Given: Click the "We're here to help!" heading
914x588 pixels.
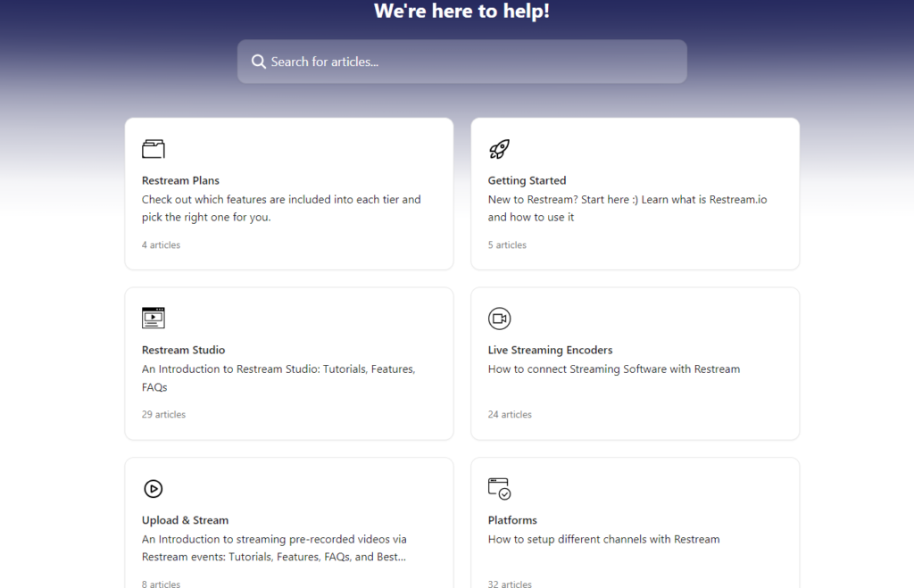Looking at the screenshot, I should click(461, 11).
